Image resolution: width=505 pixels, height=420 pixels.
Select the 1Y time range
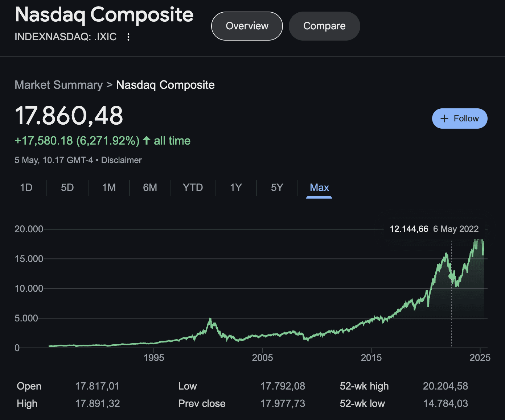coord(236,187)
